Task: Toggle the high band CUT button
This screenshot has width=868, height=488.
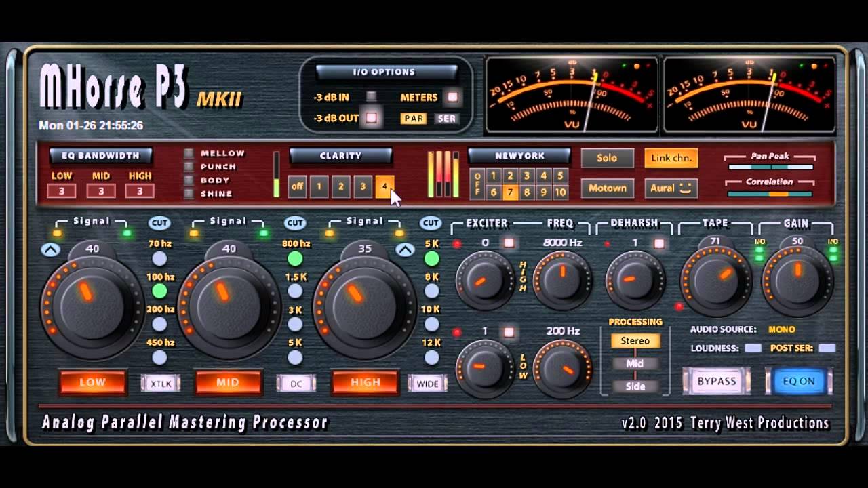Action: [x=431, y=223]
